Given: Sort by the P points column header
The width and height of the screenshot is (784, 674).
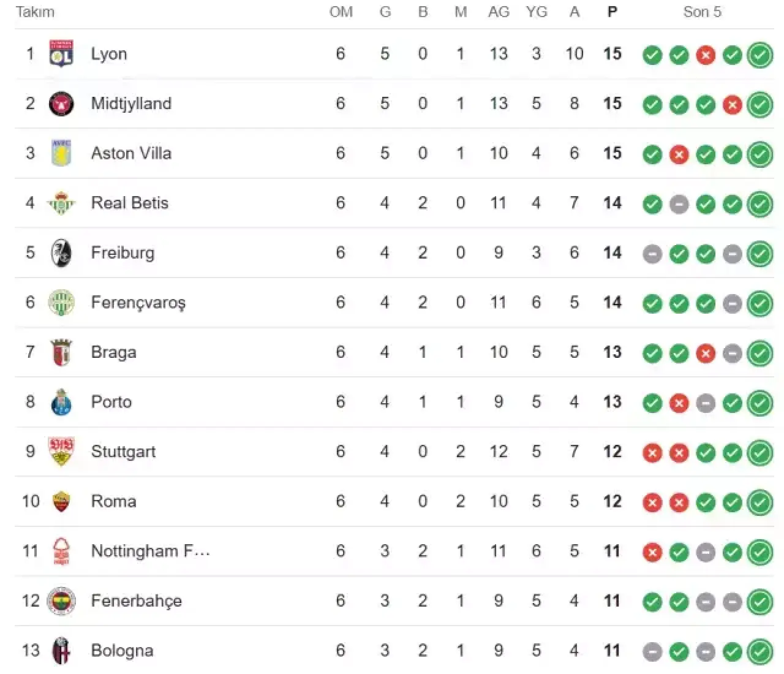Looking at the screenshot, I should (x=612, y=12).
